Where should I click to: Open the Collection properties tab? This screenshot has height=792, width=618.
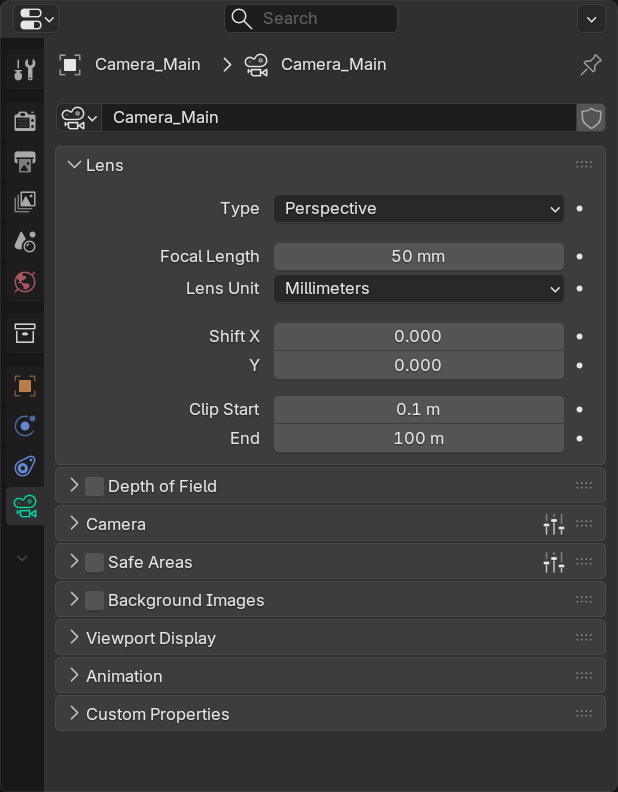[25, 333]
